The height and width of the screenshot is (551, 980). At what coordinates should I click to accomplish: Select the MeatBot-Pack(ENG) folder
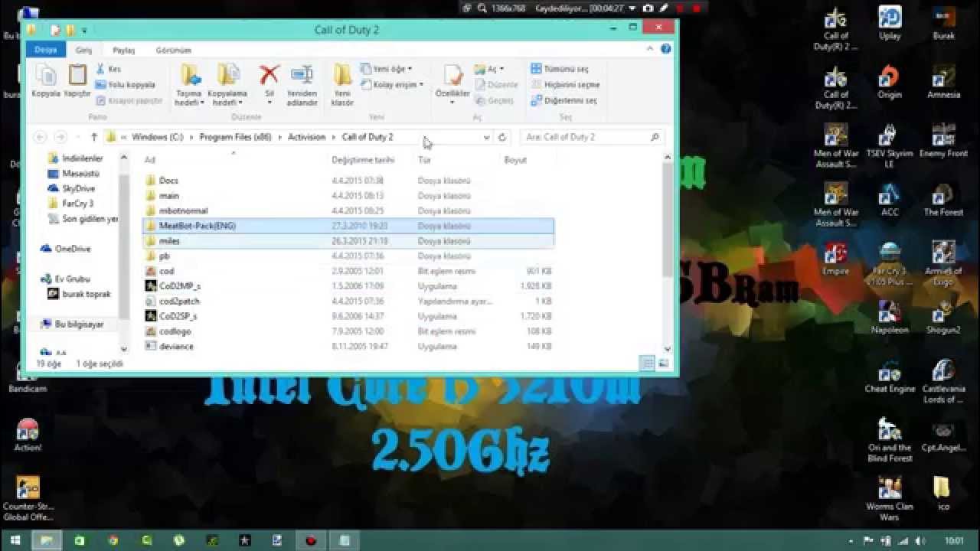(348, 226)
